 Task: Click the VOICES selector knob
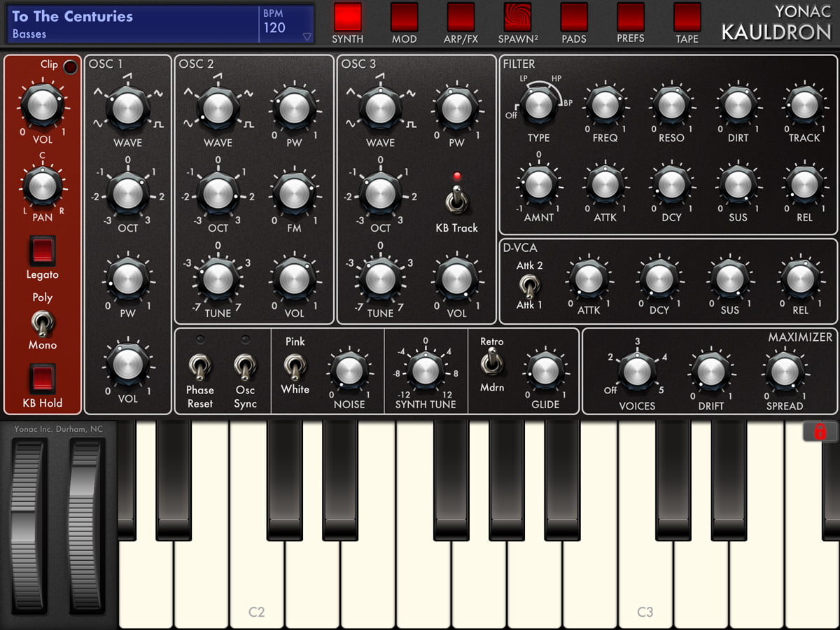tap(636, 372)
